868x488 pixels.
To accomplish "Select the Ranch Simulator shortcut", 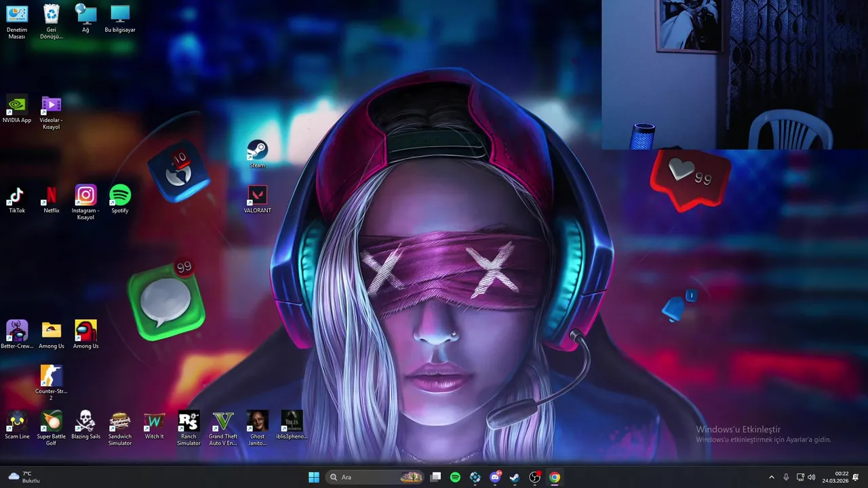I will click(x=189, y=428).
